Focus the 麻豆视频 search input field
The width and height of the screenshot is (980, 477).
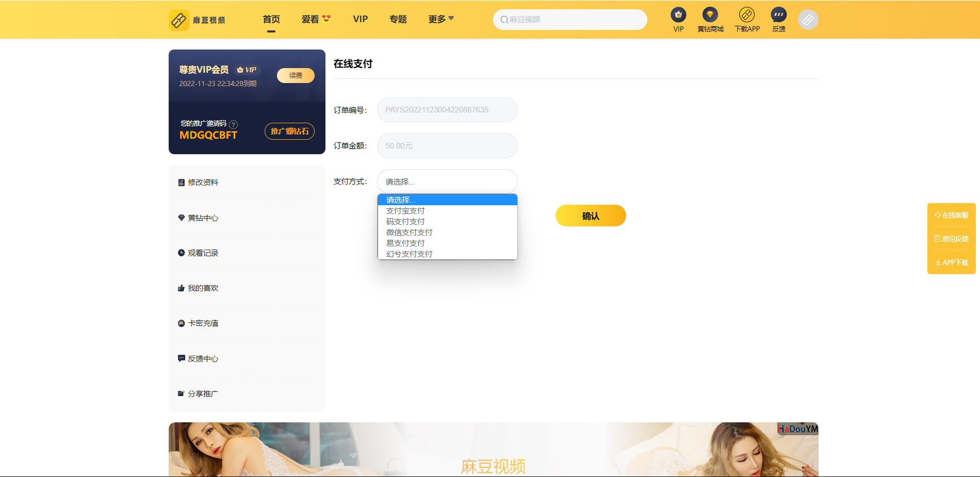(x=570, y=20)
